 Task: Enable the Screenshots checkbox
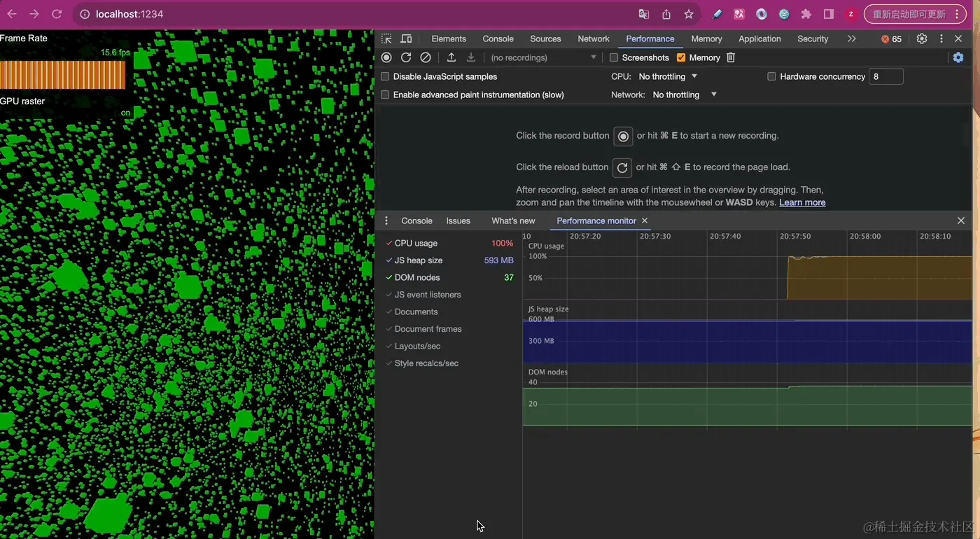point(614,57)
